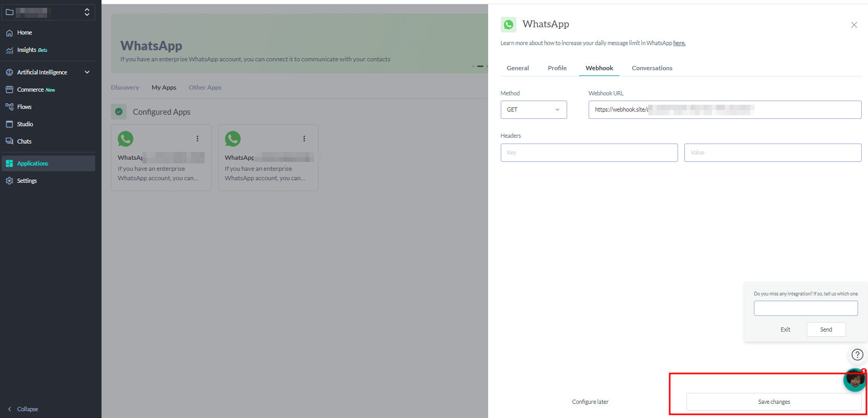The width and height of the screenshot is (868, 418).
Task: Open the workspace selector at top left
Action: (48, 12)
